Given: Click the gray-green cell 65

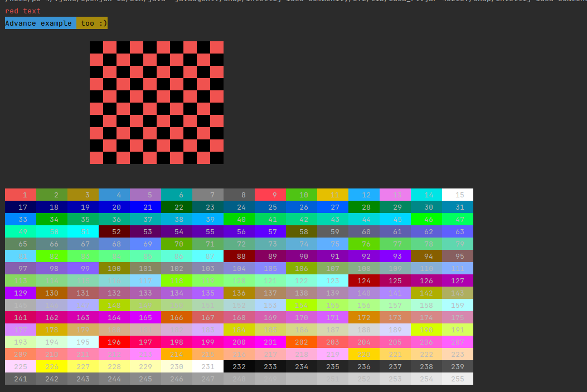Looking at the screenshot, I should tap(21, 244).
